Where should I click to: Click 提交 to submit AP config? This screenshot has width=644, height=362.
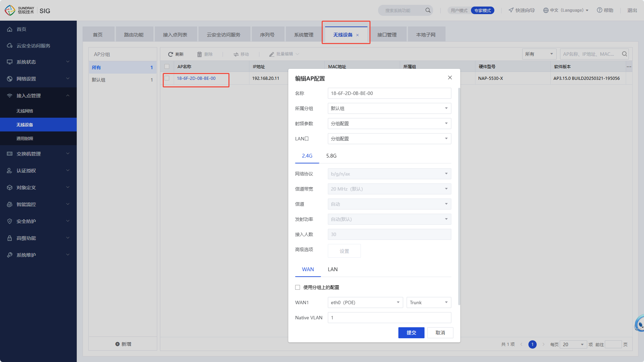click(x=411, y=333)
